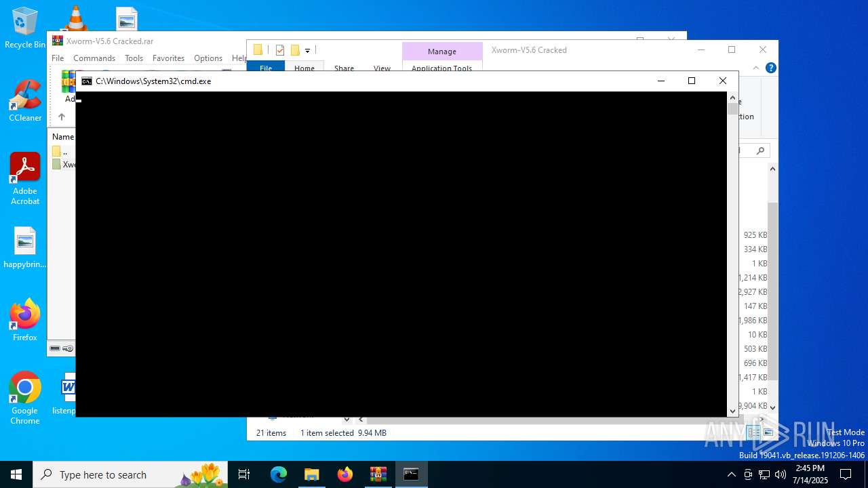Click Explorer file list scroll down arrow
Screen dimensions: 868x488
(x=772, y=407)
